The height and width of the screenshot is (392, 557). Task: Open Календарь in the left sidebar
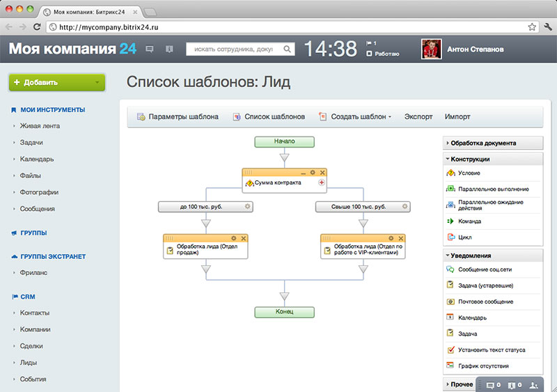click(37, 159)
